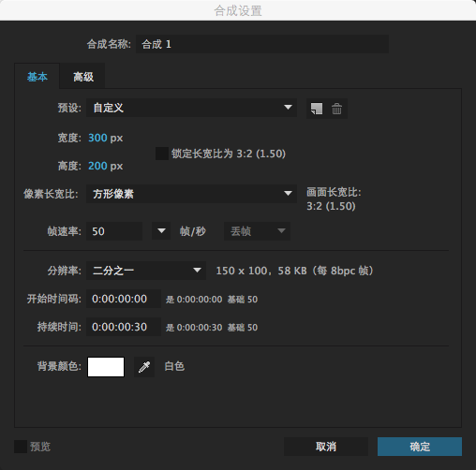This screenshot has height=470, width=476.
Task: Open the 预设 preset dropdown
Action: (x=191, y=108)
